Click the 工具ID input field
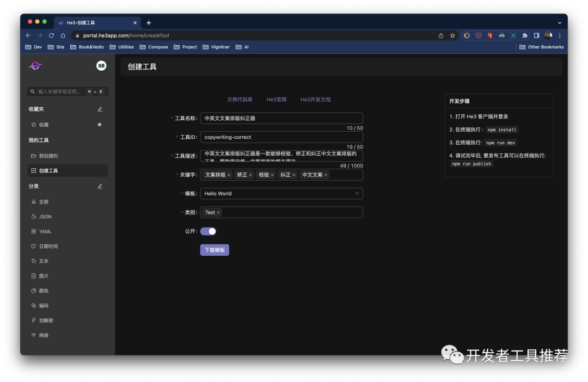This screenshot has width=588, height=382. tap(281, 137)
